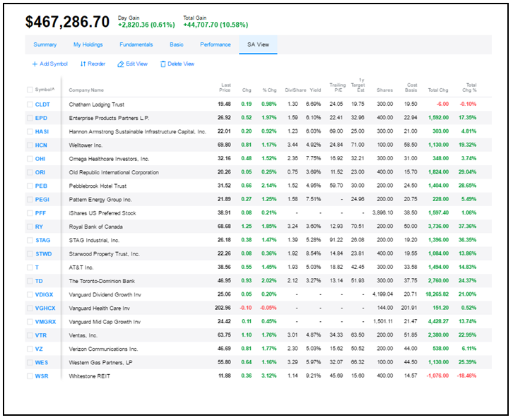This screenshot has height=420, width=513.
Task: Sort by Total Chg % column header
Action: pos(469,88)
